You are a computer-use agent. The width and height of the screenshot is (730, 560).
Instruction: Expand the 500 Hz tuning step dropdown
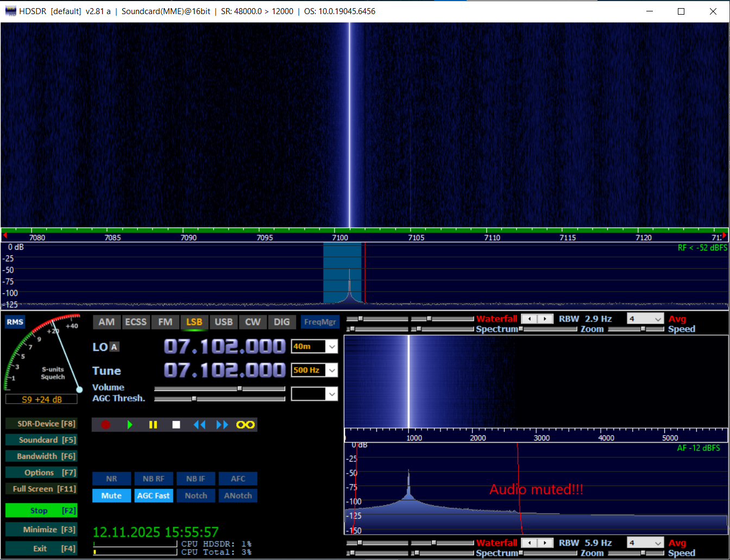(332, 370)
